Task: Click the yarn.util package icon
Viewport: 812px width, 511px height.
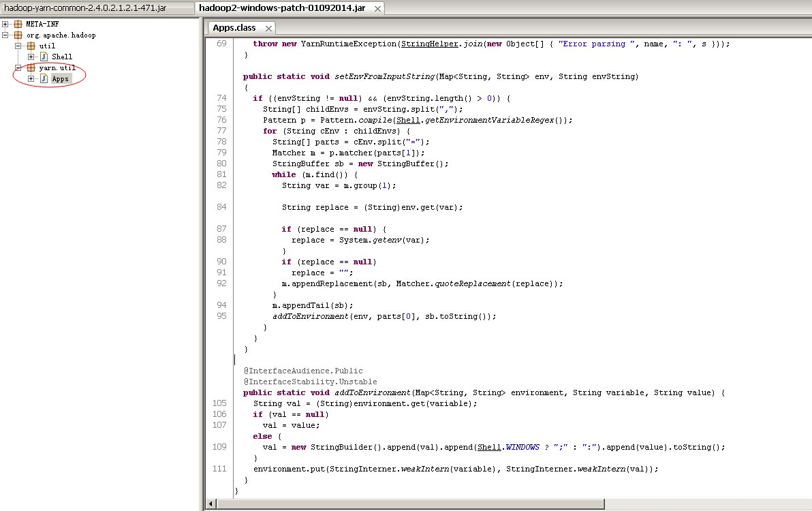Action: [x=31, y=67]
